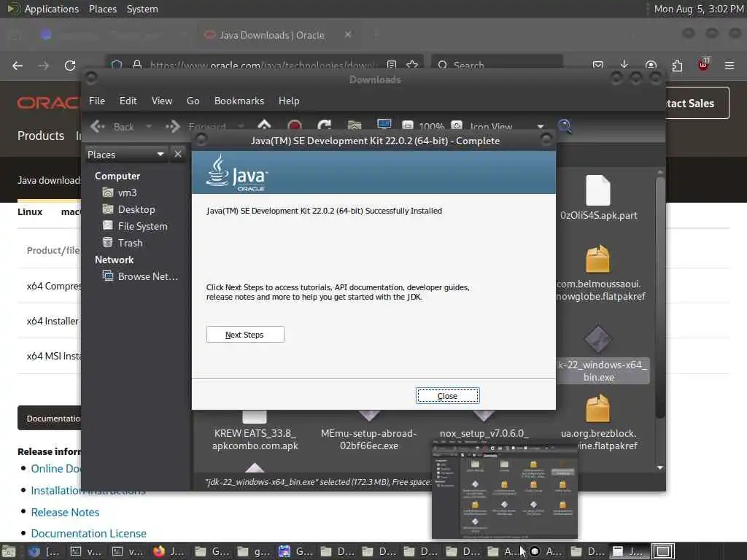
Task: Open the browser hamburger menu
Action: (x=729, y=65)
